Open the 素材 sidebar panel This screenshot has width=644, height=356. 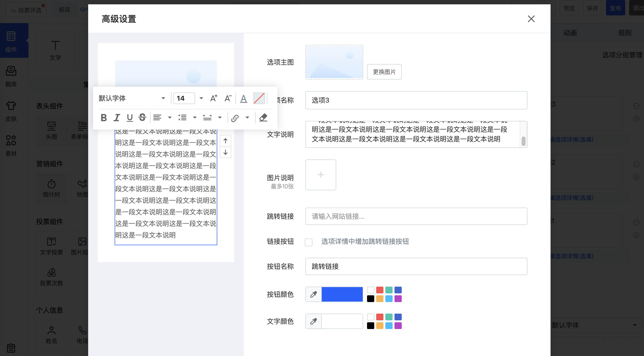pos(11,146)
